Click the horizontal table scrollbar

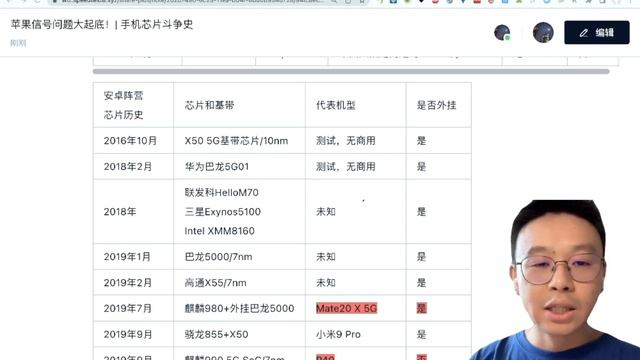click(x=351, y=71)
